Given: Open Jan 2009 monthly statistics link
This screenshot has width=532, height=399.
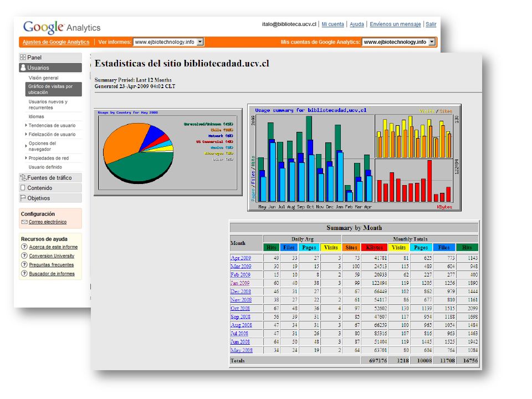Looking at the screenshot, I should coord(240,283).
